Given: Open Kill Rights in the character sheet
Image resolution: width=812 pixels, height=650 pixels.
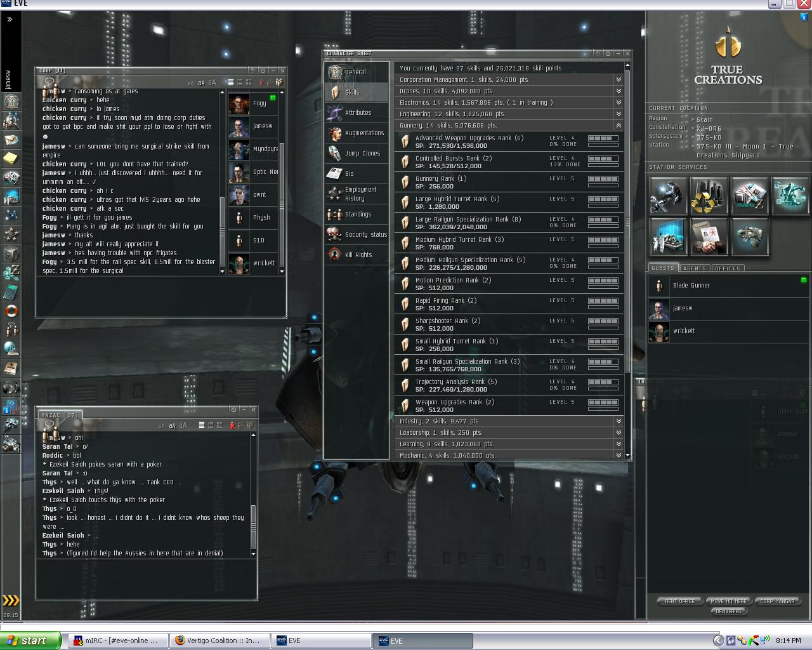Looking at the screenshot, I should (357, 255).
